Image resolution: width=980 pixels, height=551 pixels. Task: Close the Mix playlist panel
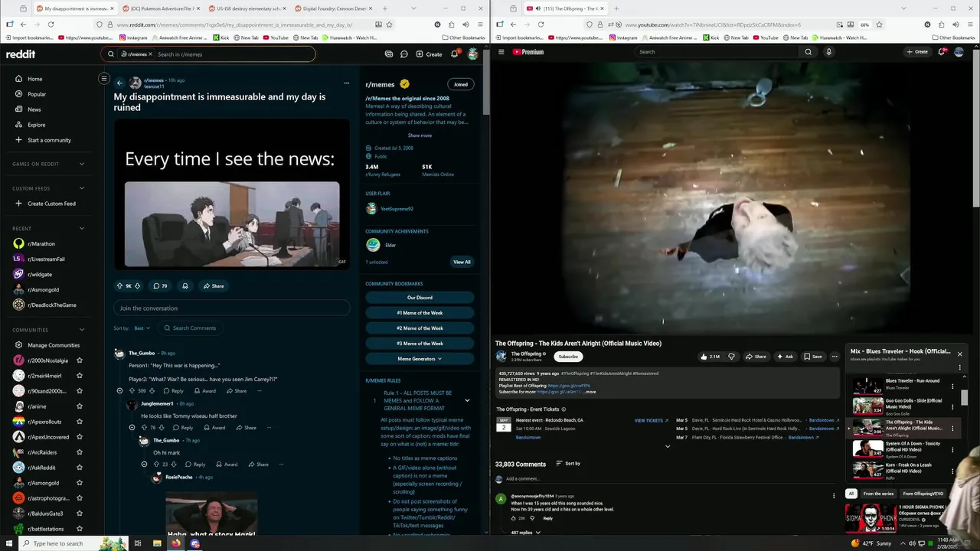(959, 354)
